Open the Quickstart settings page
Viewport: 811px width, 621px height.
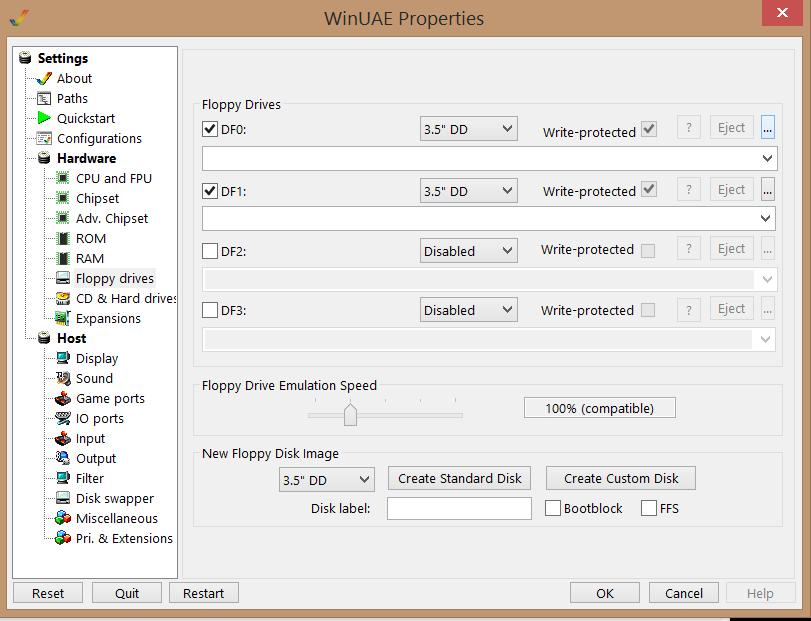click(86, 118)
